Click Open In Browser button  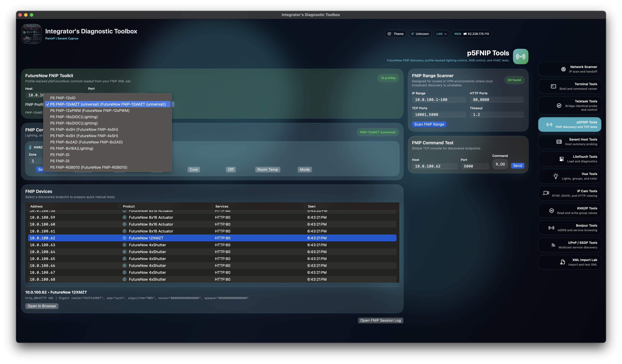42,306
